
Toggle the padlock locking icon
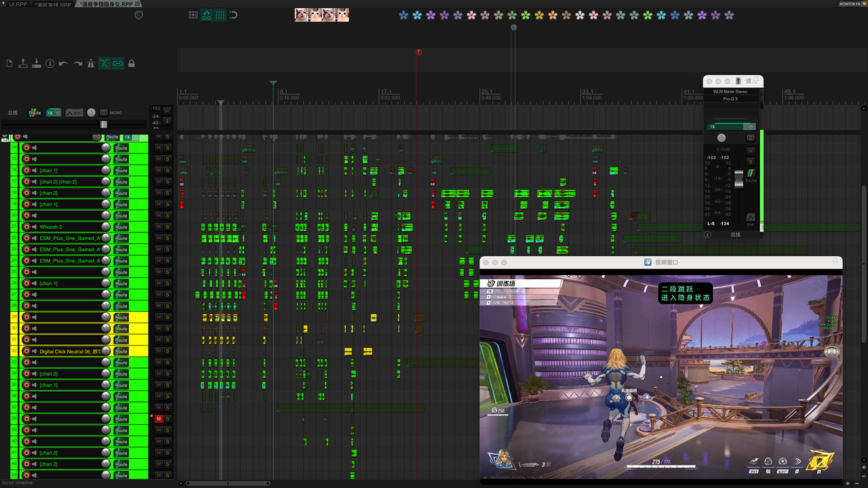[x=132, y=64]
